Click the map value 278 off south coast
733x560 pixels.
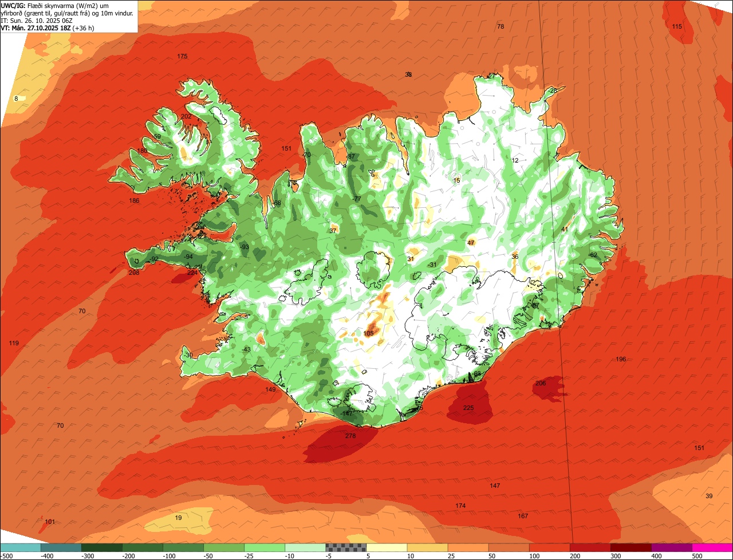[x=350, y=436]
